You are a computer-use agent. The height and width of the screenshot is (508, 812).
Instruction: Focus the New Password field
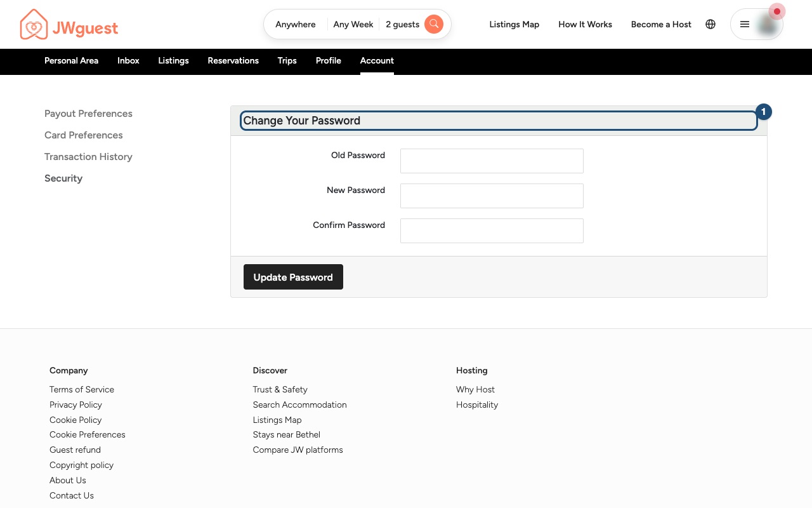tap(492, 196)
